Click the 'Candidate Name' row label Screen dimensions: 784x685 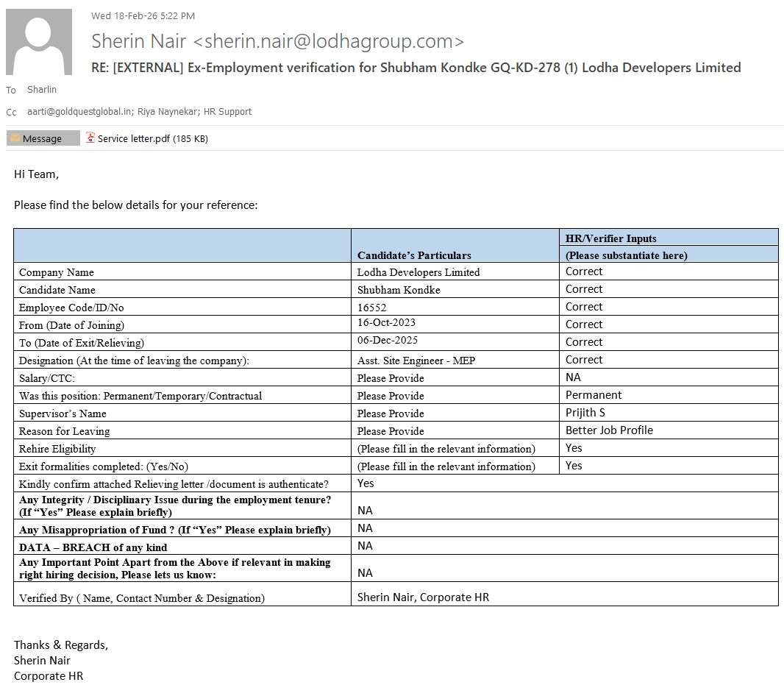point(57,290)
